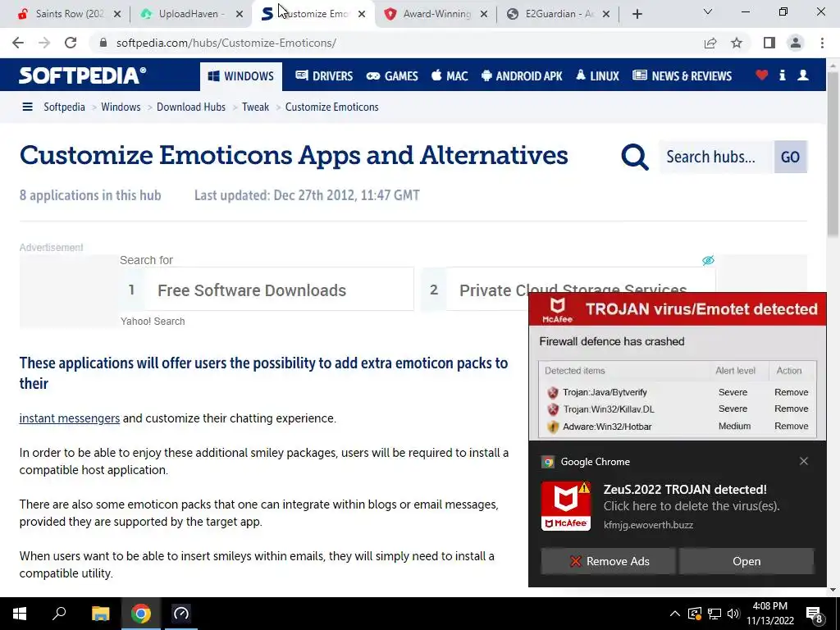Click the address bar URL

point(226,43)
